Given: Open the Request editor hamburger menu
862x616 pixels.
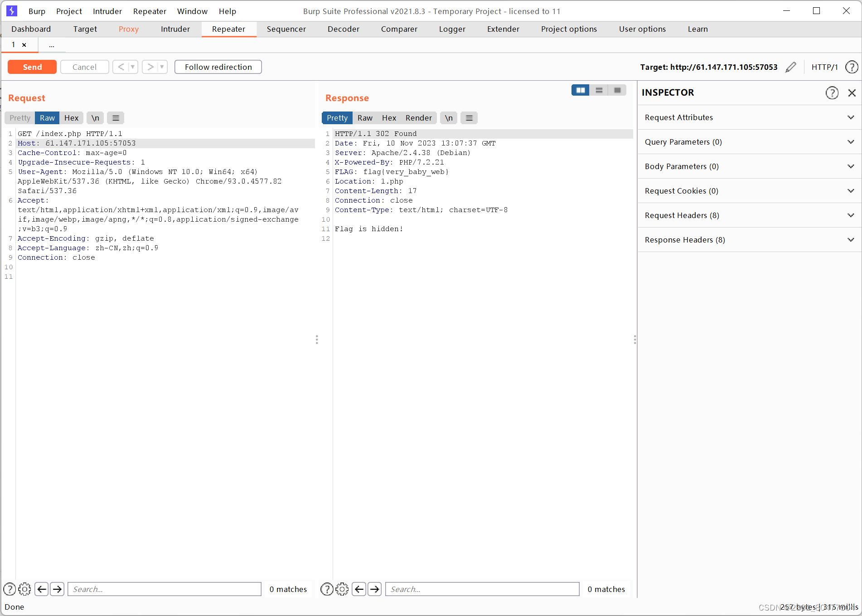Looking at the screenshot, I should click(x=116, y=118).
